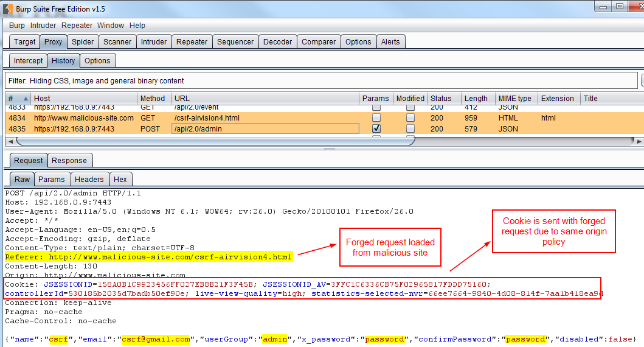The width and height of the screenshot is (644, 347).
Task: Click the history table scroll right arrow
Action: click(639, 141)
